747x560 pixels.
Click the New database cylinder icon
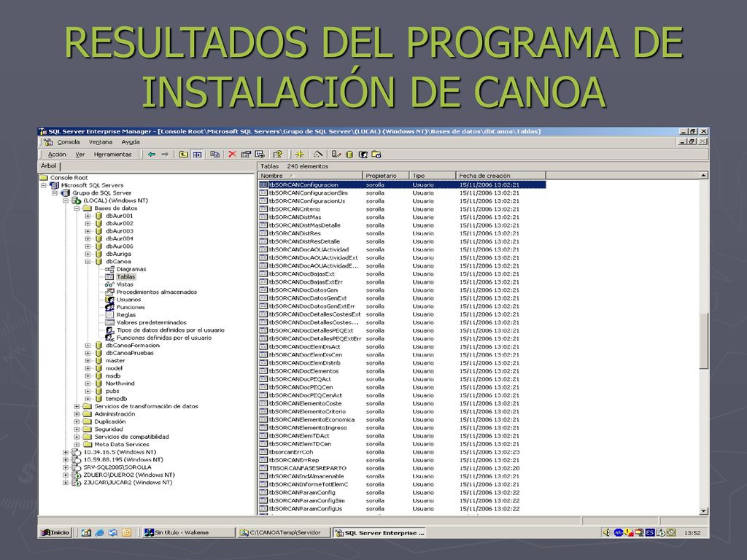click(349, 155)
